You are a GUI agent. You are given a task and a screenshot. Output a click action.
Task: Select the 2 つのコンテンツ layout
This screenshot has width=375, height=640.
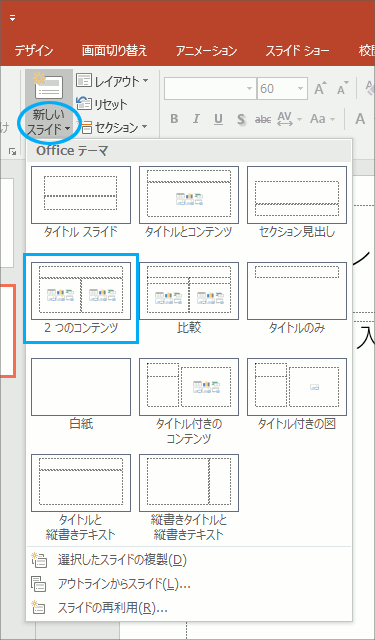(81, 298)
